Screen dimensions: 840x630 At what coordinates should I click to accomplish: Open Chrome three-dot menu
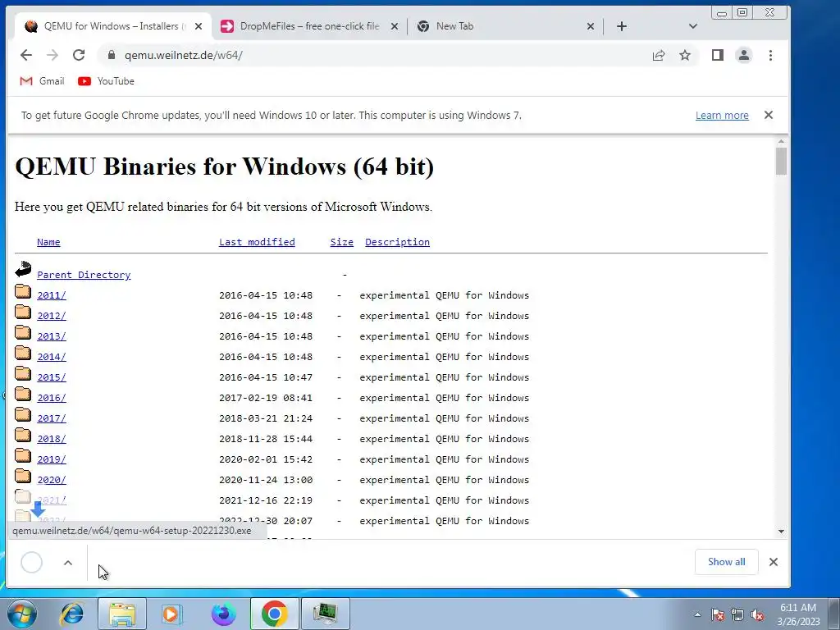[770, 55]
